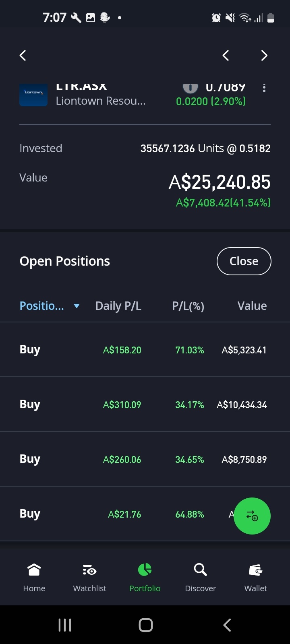Tap the back arrow at top left
The height and width of the screenshot is (644, 290).
pos(23,56)
